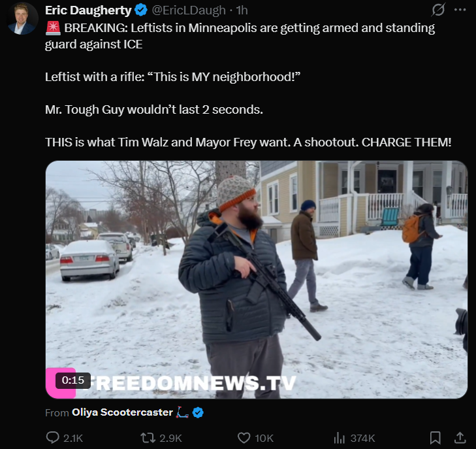476x449 pixels.
Task: Click the 2.9K repost count
Action: tap(170, 439)
